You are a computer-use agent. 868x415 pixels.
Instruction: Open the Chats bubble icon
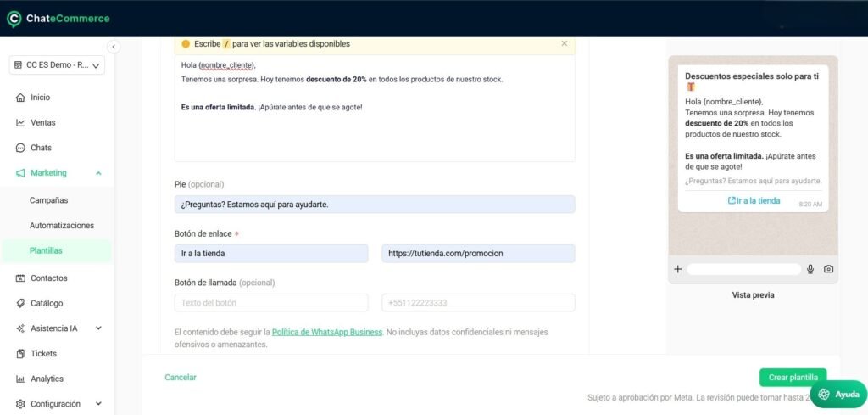[20, 148]
